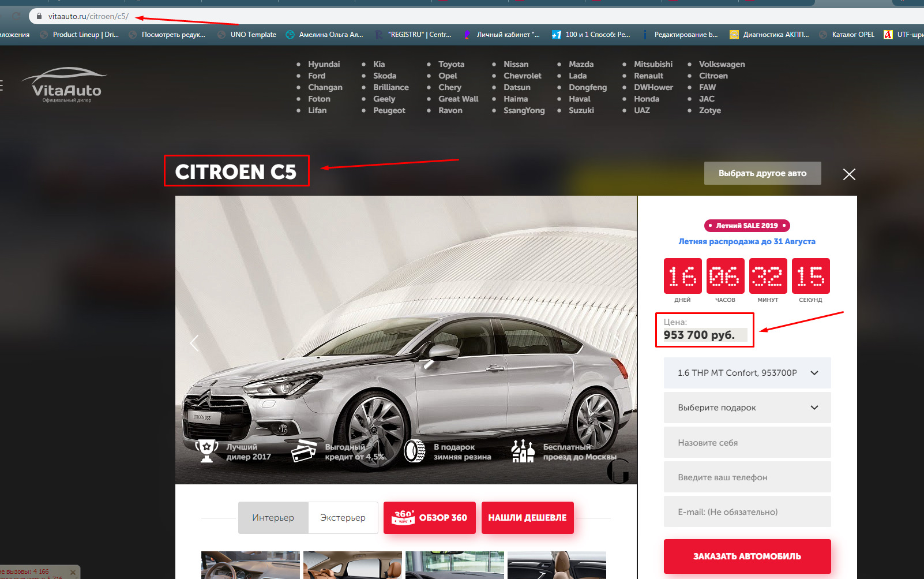The height and width of the screenshot is (579, 924).
Task: Open the Changan brand link
Action: [325, 87]
